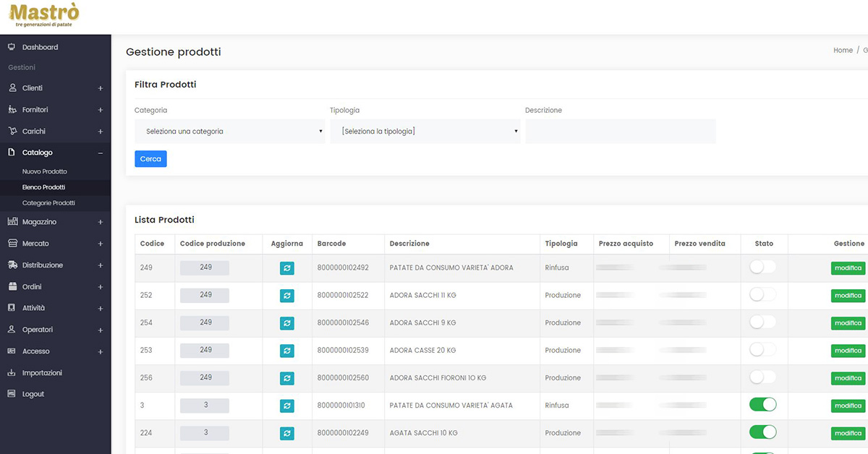868x454 pixels.
Task: Click the Magazzino warehouse icon
Action: click(12, 221)
